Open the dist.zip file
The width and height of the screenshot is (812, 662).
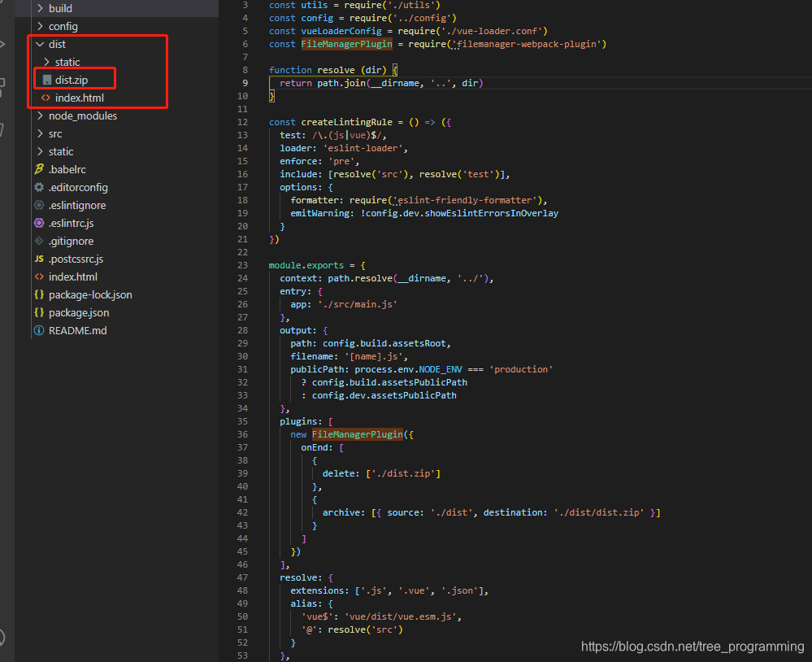(x=72, y=80)
